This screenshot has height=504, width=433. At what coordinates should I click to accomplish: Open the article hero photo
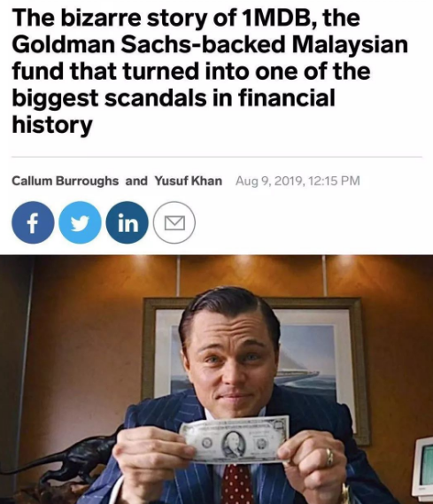[x=216, y=379]
